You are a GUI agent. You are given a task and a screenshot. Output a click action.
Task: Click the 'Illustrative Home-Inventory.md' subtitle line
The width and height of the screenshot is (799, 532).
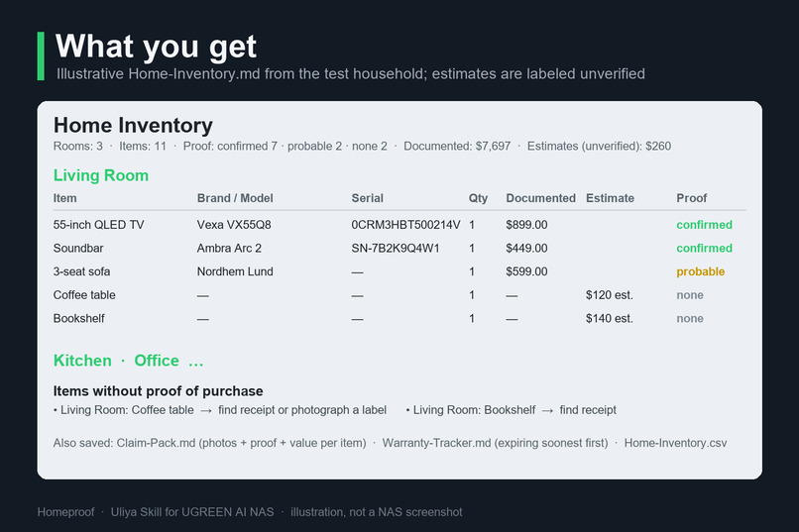tap(351, 74)
